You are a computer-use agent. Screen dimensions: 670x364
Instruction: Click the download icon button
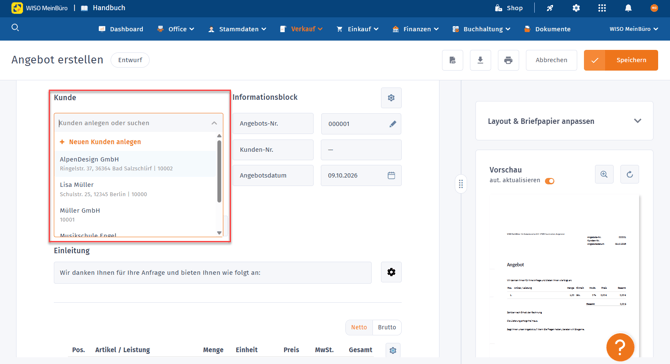pos(480,60)
